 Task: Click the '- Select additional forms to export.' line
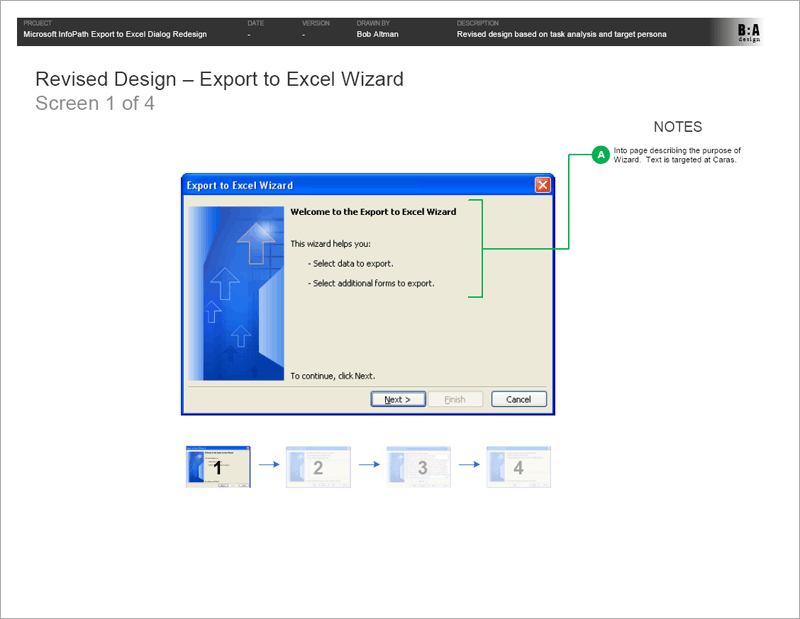[371, 283]
